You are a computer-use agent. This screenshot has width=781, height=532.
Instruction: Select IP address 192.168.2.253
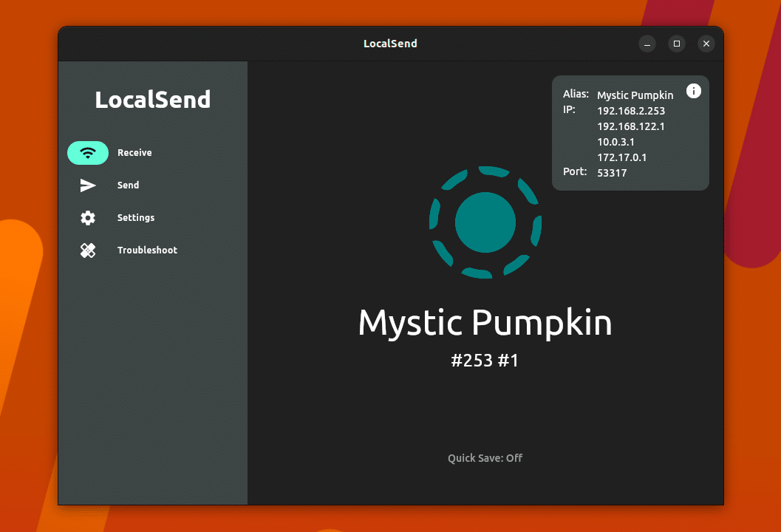point(630,111)
